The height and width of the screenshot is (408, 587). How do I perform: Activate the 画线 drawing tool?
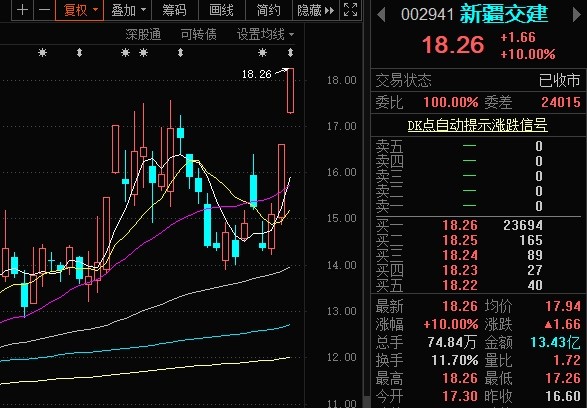coord(221,10)
